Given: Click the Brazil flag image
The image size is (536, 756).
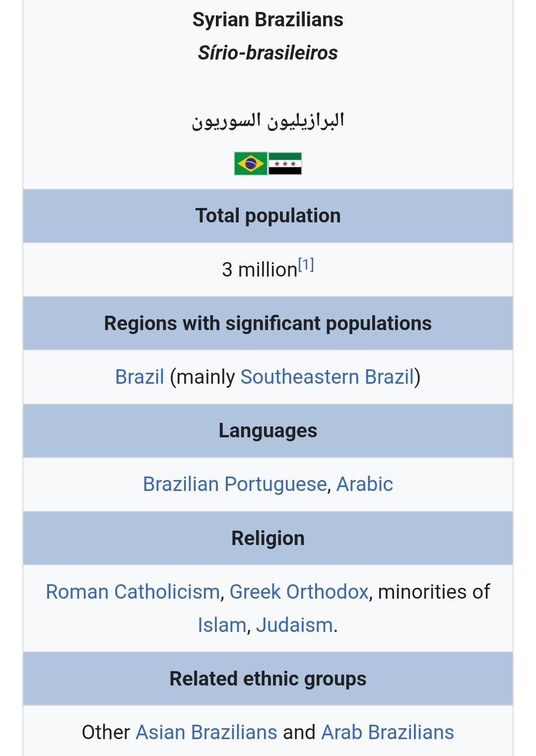Looking at the screenshot, I should [251, 164].
